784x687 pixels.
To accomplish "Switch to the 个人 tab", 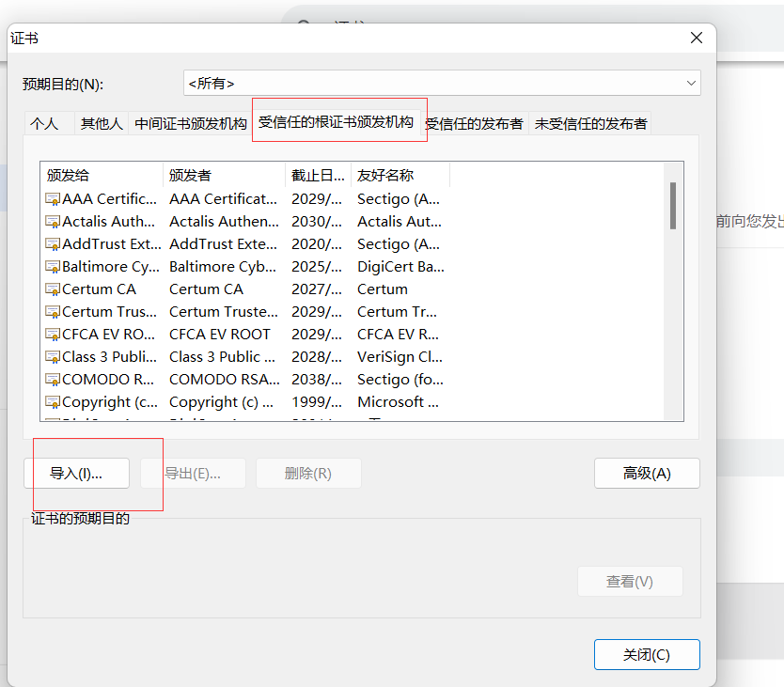I will tap(43, 123).
